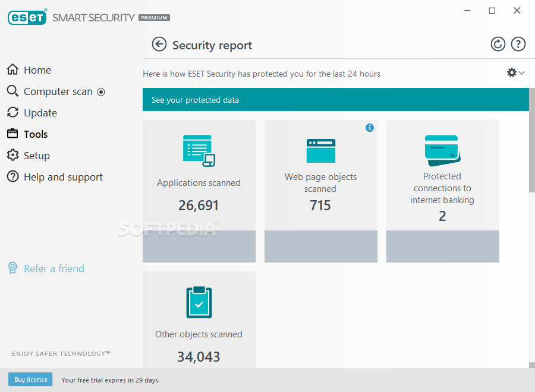
Task: Click the vertical scrollbar thumb of the report
Action: (532, 140)
